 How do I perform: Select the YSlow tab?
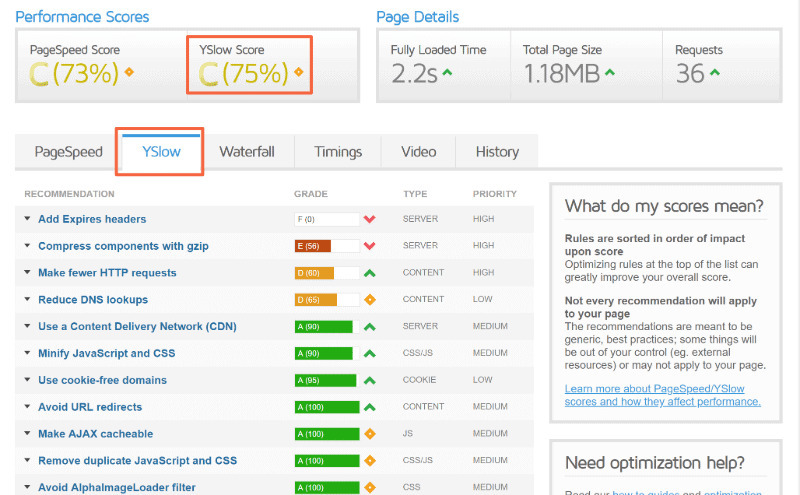point(161,152)
